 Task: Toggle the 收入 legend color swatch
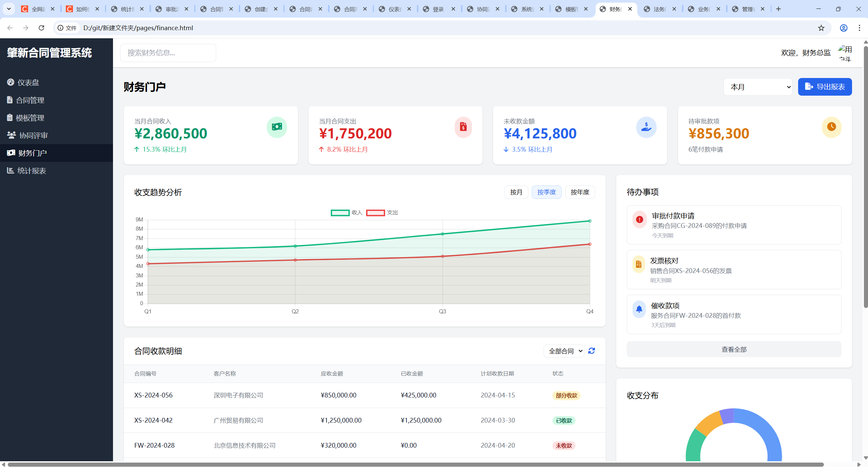tap(340, 213)
